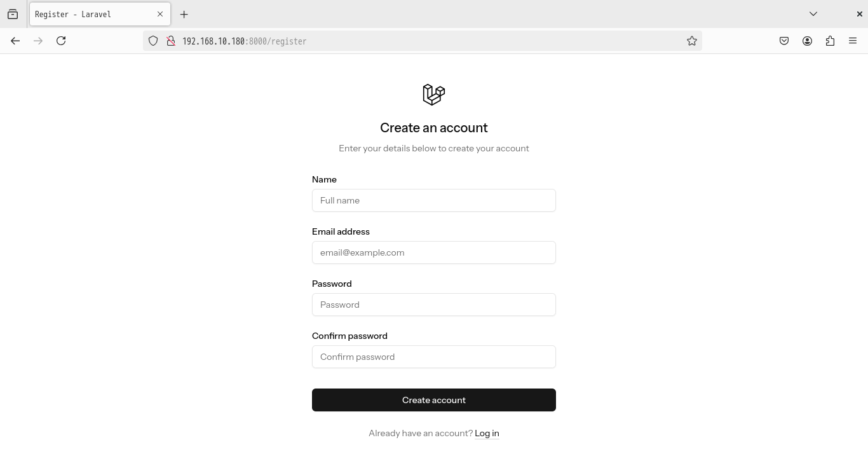Click into the Email address field
Image resolution: width=868 pixels, height=468 pixels.
point(434,252)
